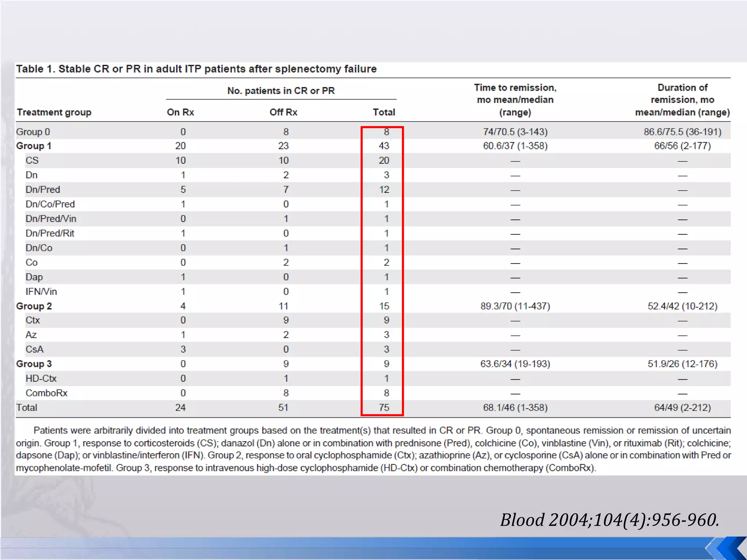Click the Group 1 total value 43
Image resolution: width=747 pixels, height=560 pixels.
(x=384, y=146)
